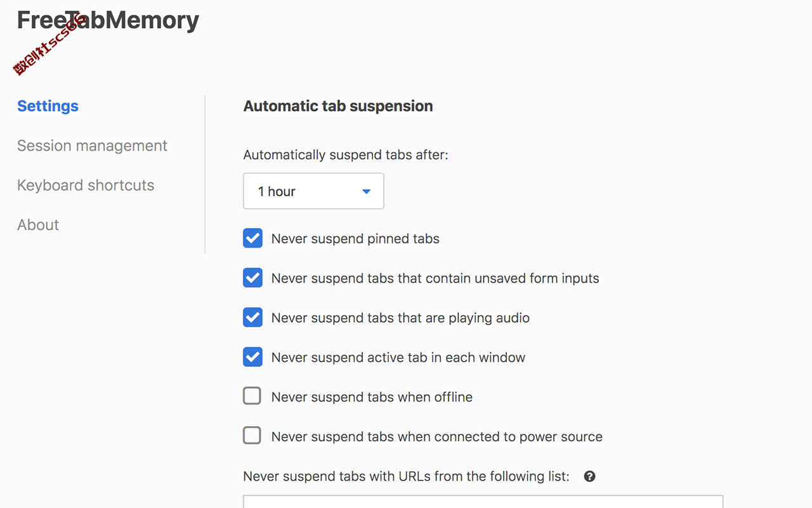Click the '1 hour' text in selector
The image size is (812, 508).
(x=277, y=192)
